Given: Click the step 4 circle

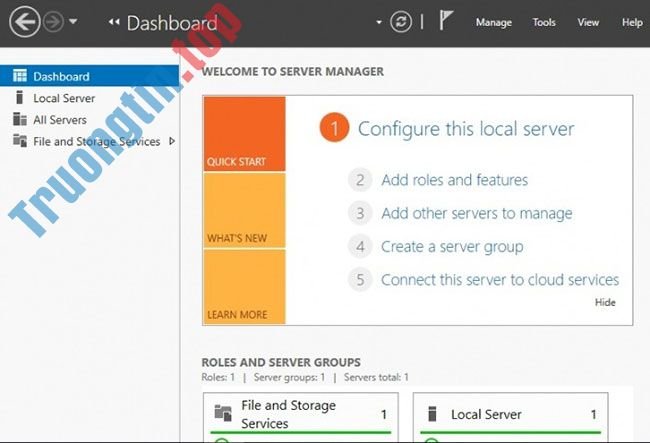Looking at the screenshot, I should 360,246.
